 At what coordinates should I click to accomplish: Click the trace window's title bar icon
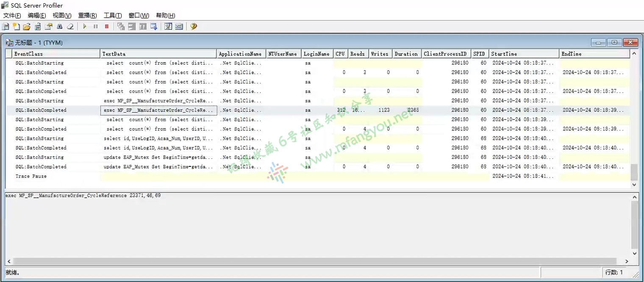[9, 43]
